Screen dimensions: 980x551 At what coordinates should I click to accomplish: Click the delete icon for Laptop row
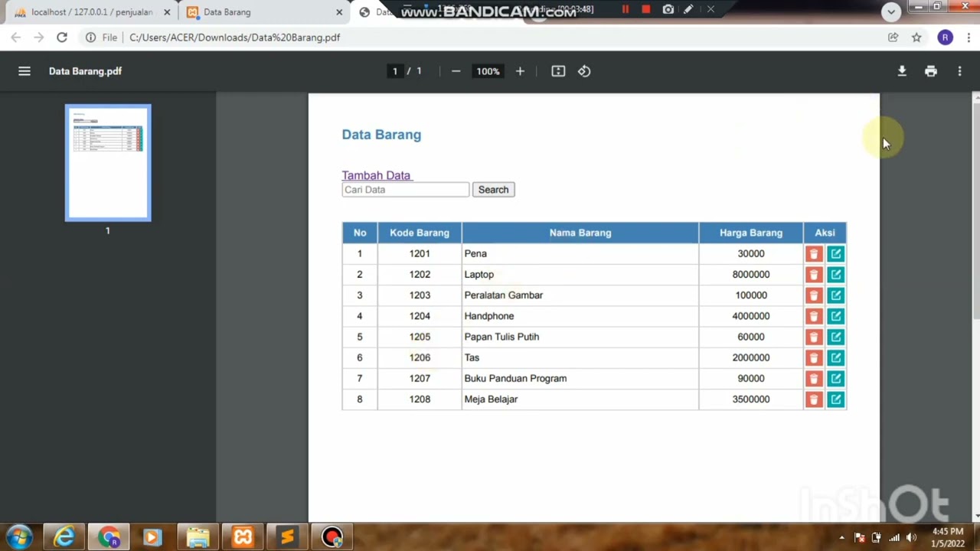[814, 275]
